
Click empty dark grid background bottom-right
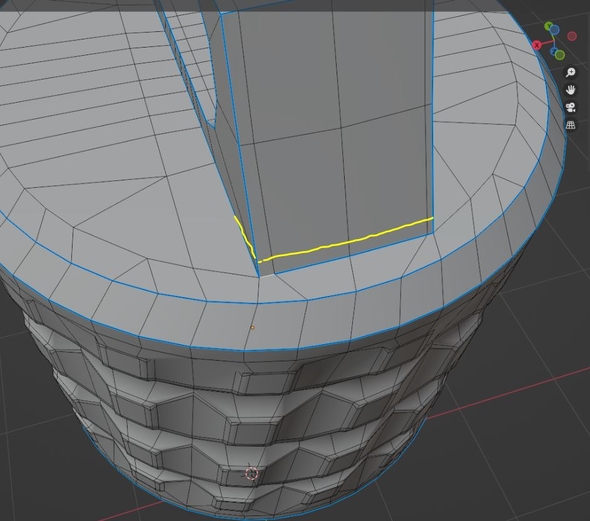527,470
